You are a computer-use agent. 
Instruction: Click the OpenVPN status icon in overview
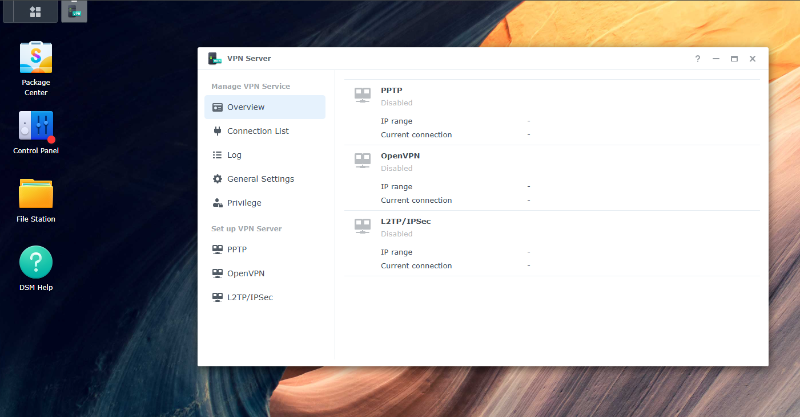point(363,160)
